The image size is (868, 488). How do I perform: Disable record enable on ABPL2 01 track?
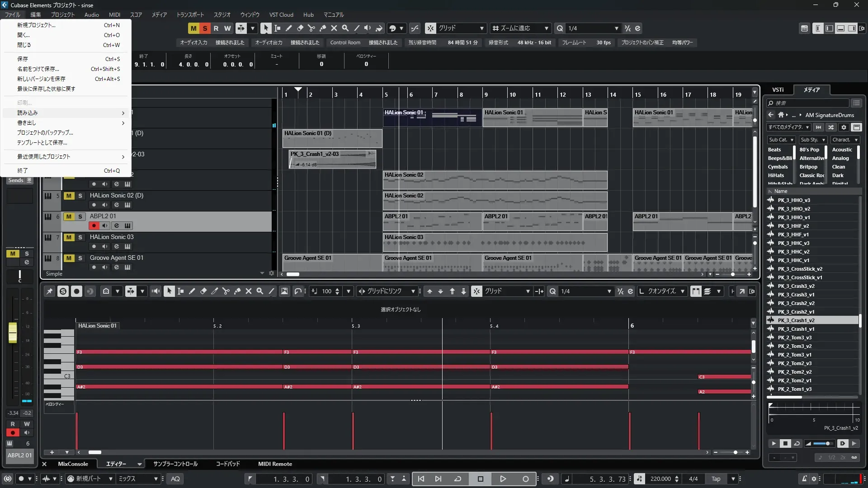pyautogui.click(x=94, y=226)
